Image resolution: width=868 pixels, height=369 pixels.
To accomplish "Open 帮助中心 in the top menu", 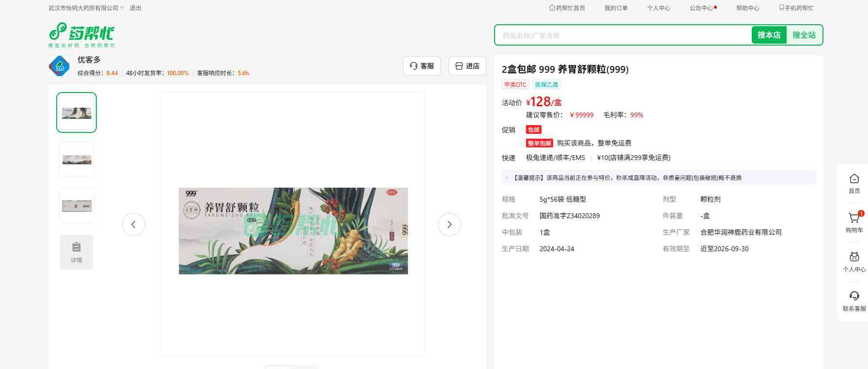I will click(747, 8).
